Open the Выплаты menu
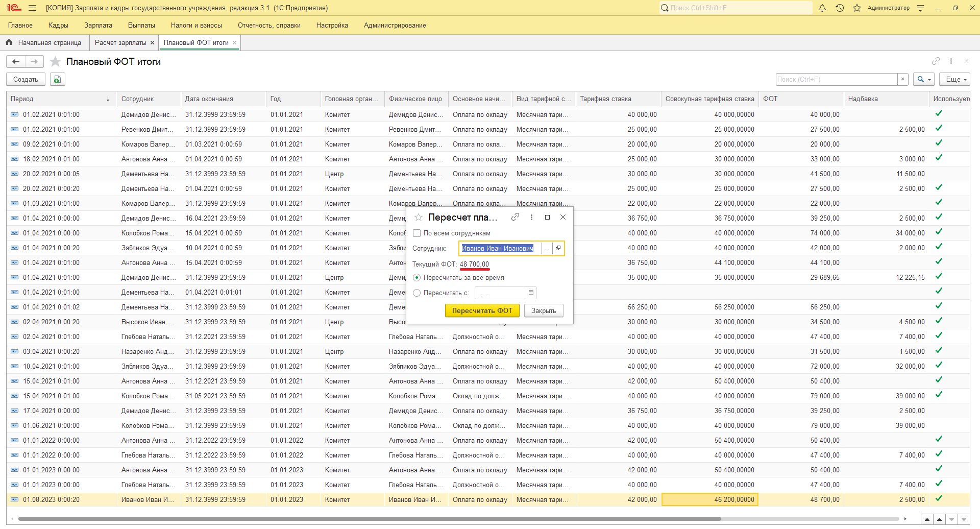Viewport: 980px width, 529px height. tap(141, 25)
